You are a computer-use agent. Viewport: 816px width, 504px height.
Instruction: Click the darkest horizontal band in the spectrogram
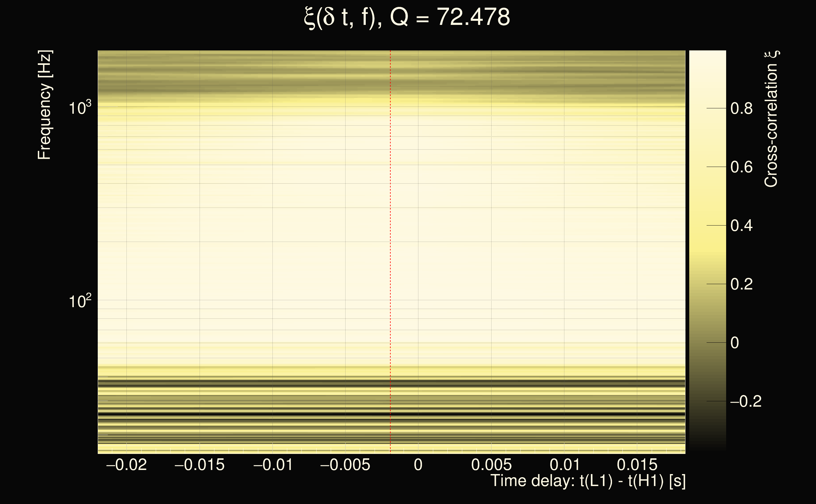coord(334,414)
